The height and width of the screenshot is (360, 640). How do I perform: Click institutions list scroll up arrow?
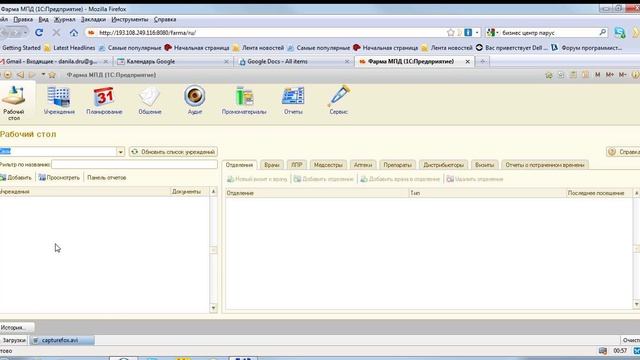pyautogui.click(x=213, y=191)
